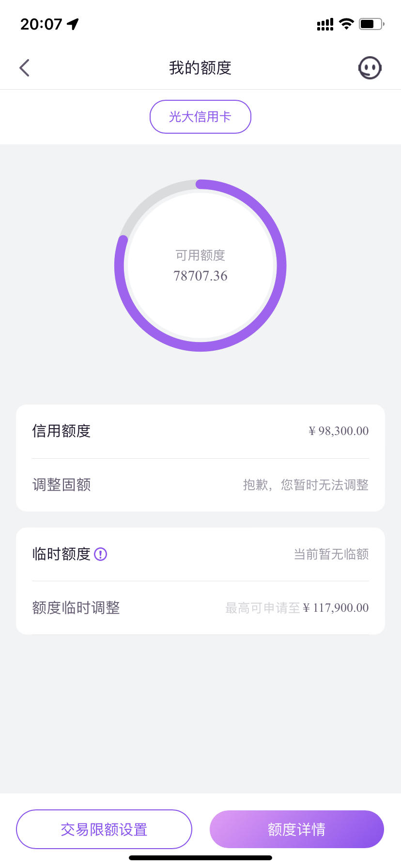
Task: Select the 光大信用卡 card pill
Action: pos(200,117)
